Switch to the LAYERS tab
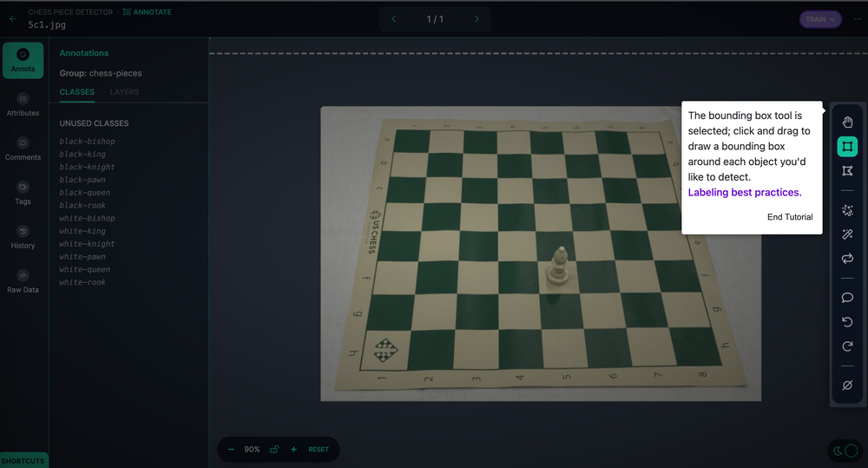The width and height of the screenshot is (868, 468). point(124,92)
